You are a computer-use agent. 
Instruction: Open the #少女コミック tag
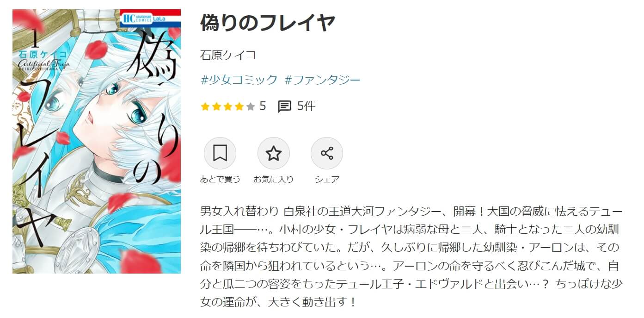tap(239, 80)
